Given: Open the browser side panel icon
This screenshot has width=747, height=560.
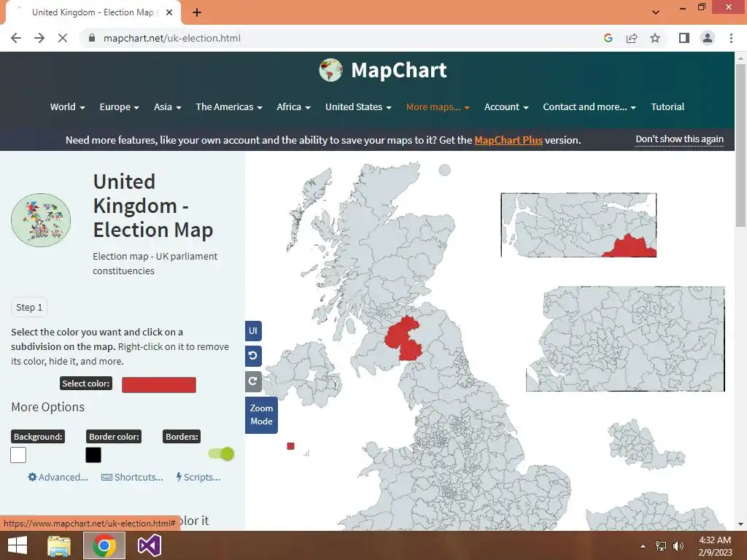Looking at the screenshot, I should click(x=684, y=38).
